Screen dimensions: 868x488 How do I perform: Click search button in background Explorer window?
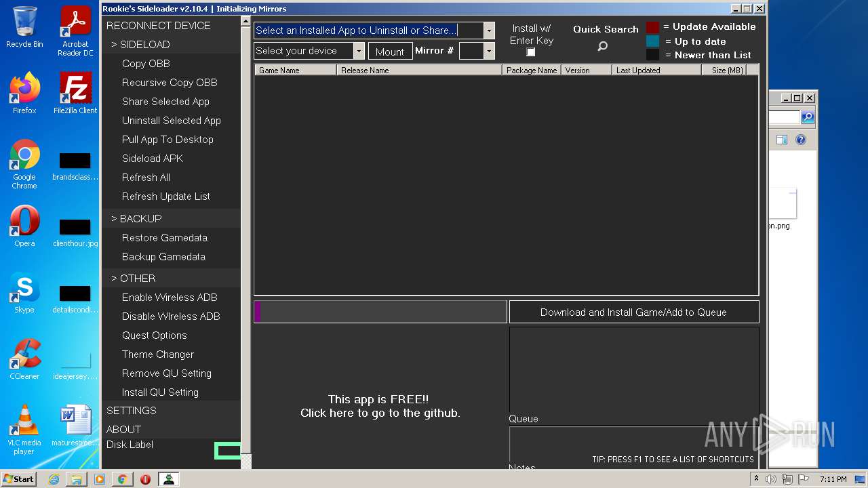(x=808, y=117)
